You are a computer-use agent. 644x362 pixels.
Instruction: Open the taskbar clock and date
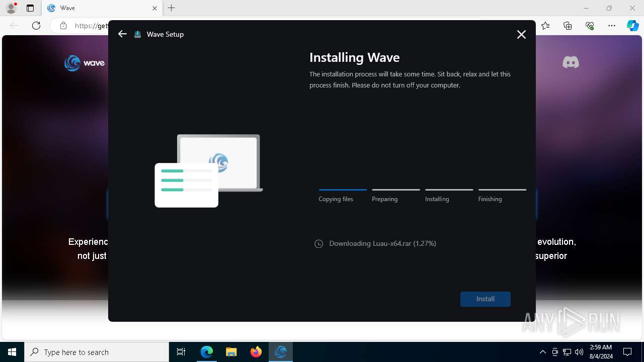point(600,352)
